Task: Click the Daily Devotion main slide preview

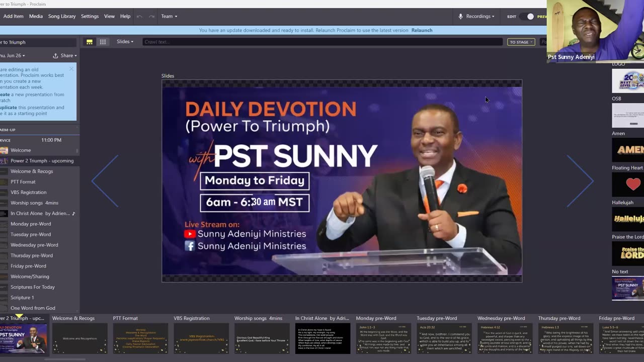Action: click(x=342, y=181)
